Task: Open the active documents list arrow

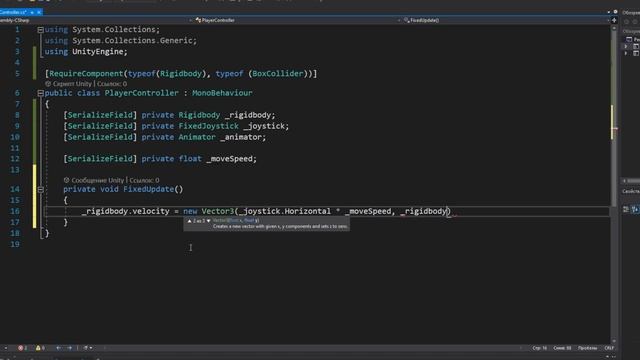Action: click(x=609, y=12)
